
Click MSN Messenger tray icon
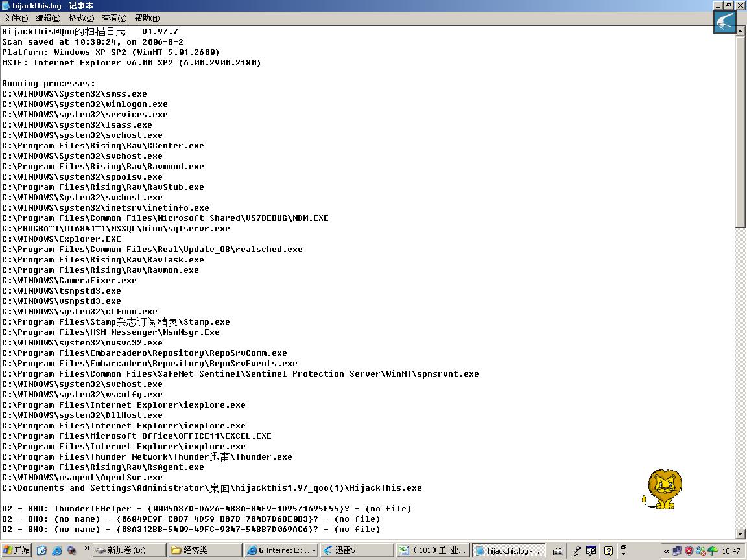(700, 551)
